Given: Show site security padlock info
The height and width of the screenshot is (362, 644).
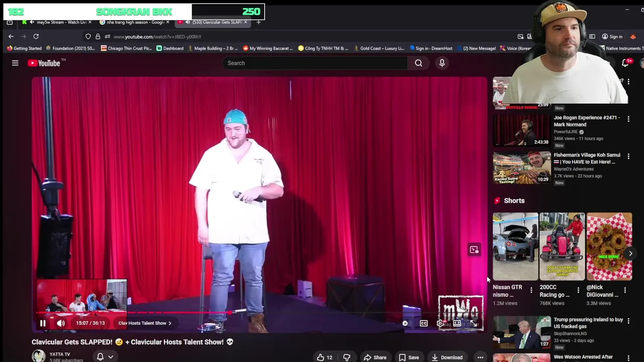Looking at the screenshot, I should coord(98,36).
